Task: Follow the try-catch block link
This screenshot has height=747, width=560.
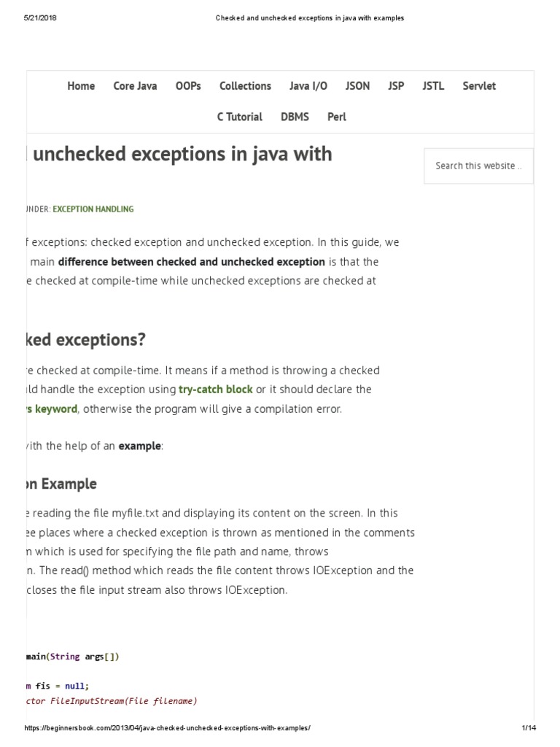Action: pyautogui.click(x=216, y=390)
